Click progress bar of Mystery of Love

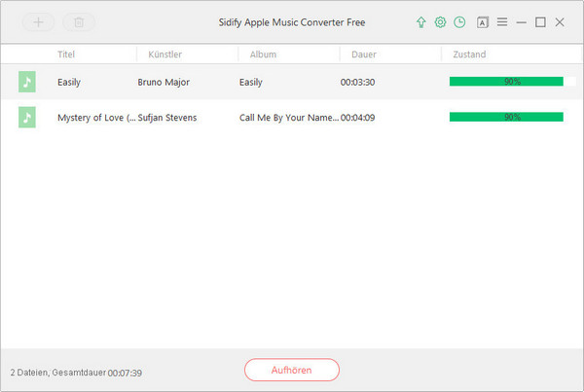coord(506,117)
